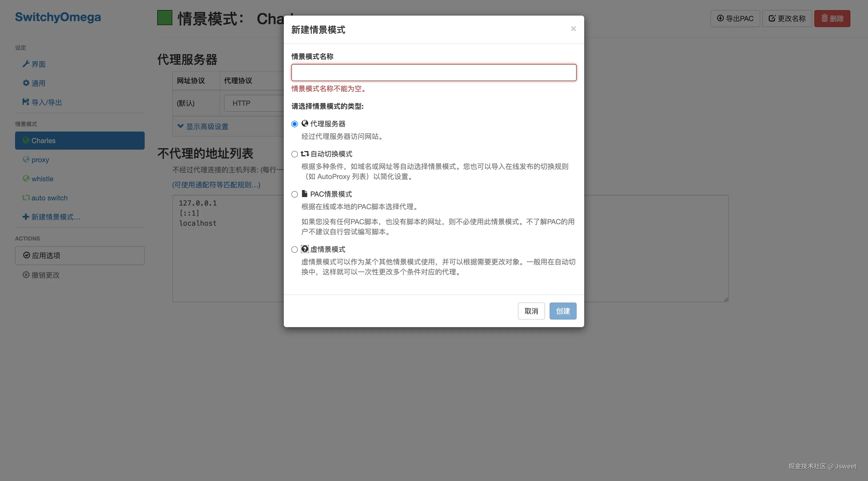Screen dimensions: 868x481
Task: Pick the 虚情景模式 radio button
Action: pyautogui.click(x=295, y=250)
